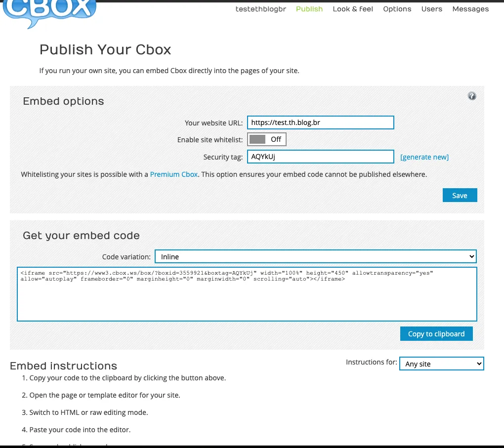
Task: Open the Messages page
Action: pyautogui.click(x=470, y=9)
